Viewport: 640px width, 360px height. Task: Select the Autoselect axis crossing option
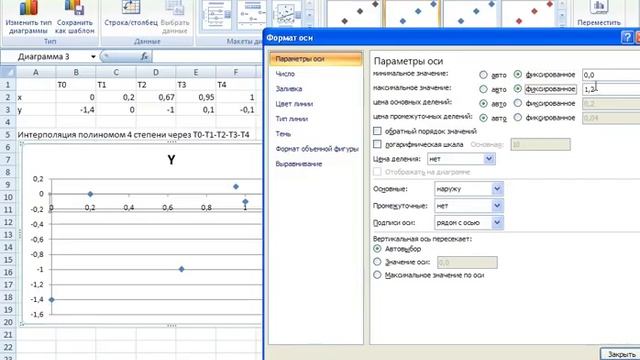[x=378, y=249]
